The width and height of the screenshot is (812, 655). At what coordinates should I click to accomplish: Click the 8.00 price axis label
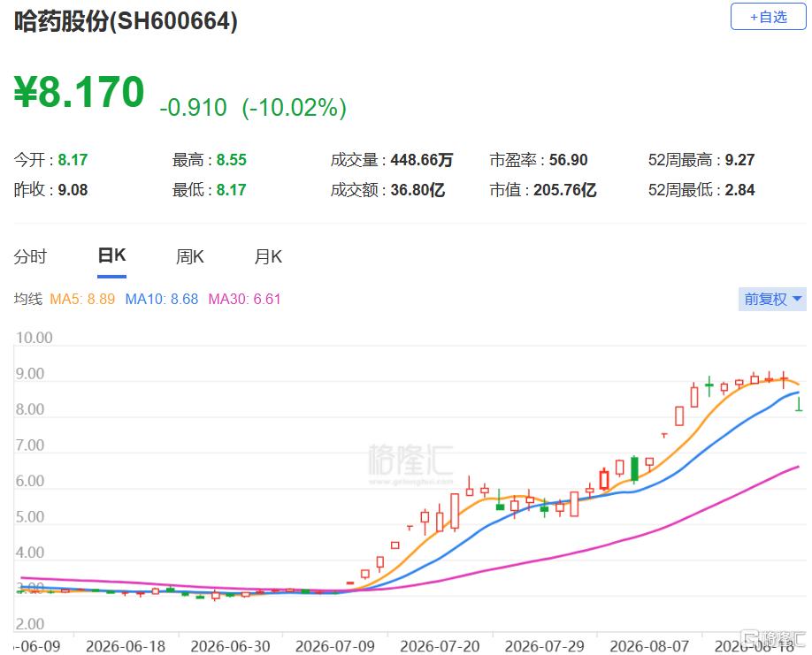point(30,409)
